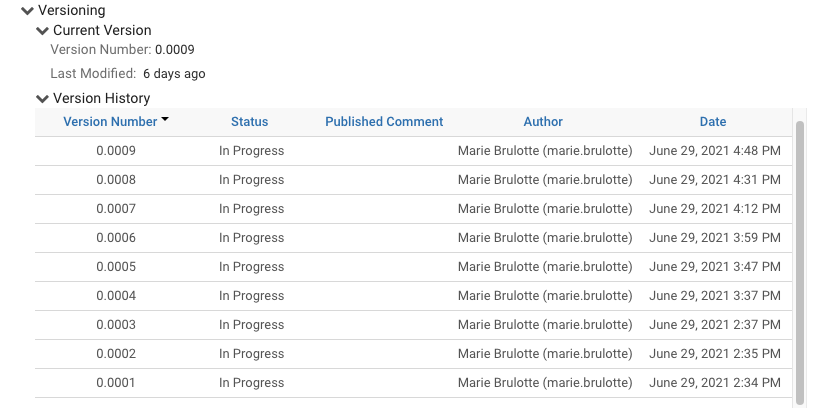Select version 0.0006 row

coord(116,238)
